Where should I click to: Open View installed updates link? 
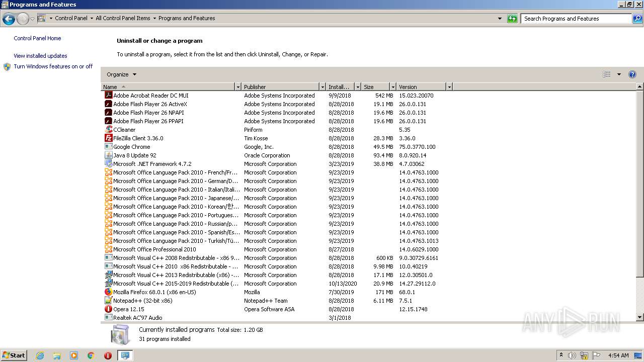point(40,56)
